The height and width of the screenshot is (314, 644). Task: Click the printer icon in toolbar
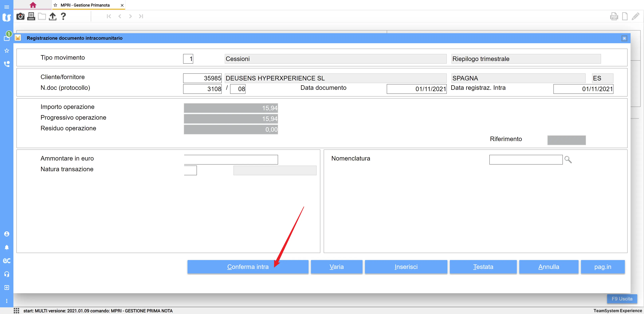(x=31, y=16)
